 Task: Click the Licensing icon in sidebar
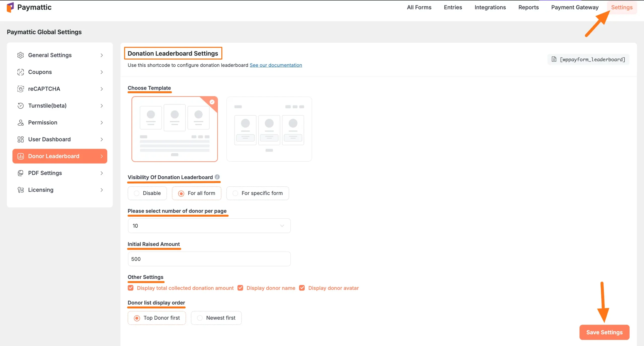[20, 190]
